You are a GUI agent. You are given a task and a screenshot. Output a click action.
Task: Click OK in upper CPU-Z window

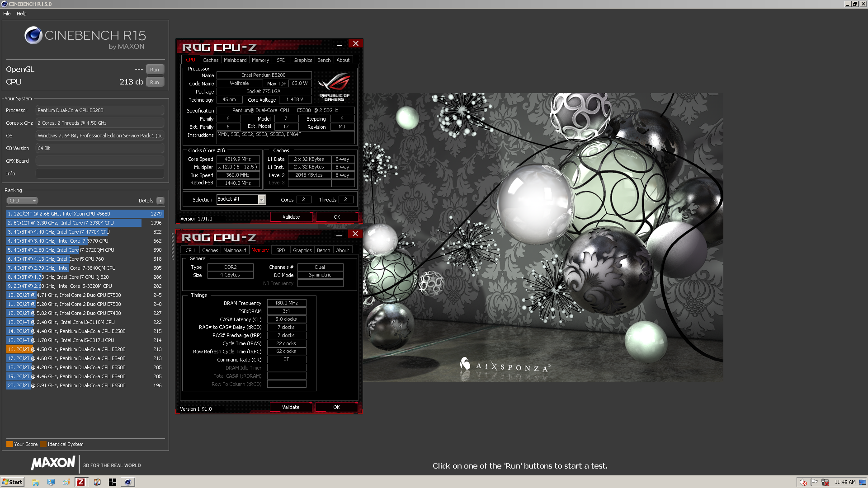point(337,217)
